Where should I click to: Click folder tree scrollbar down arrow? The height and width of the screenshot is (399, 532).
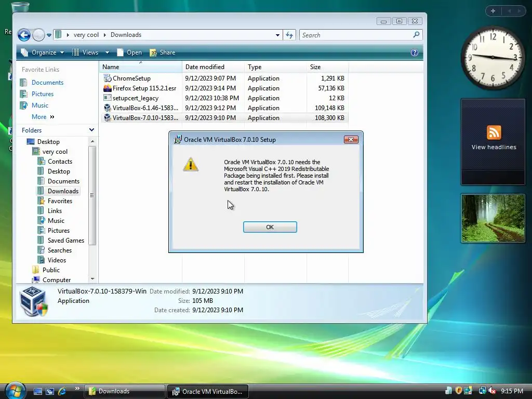pos(92,279)
